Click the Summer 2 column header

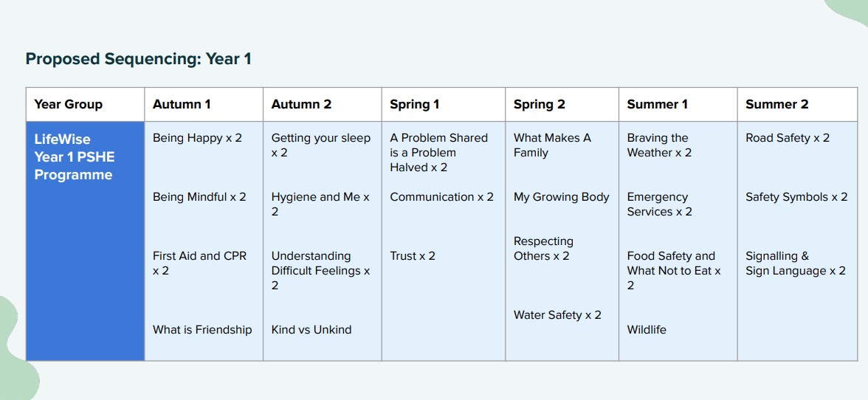tap(776, 104)
